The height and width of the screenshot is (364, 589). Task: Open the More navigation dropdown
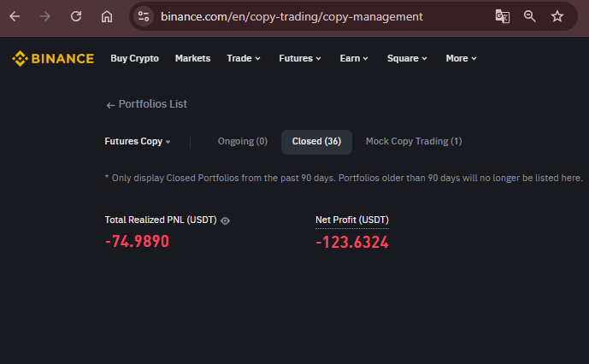pyautogui.click(x=462, y=59)
